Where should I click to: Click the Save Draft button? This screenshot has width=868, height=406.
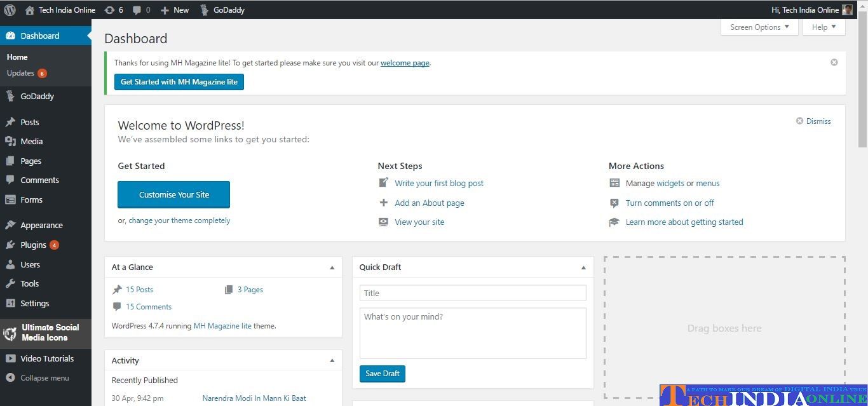point(383,374)
